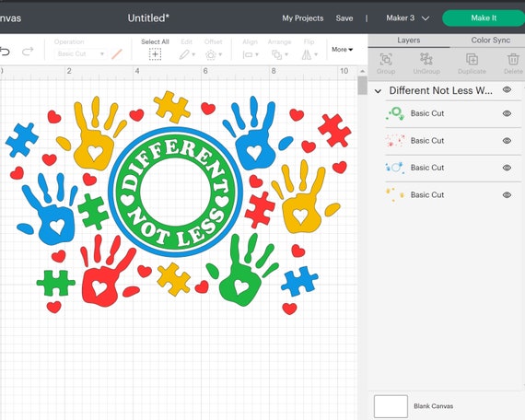Click the bottom-left green puzzle piece
The image size is (525, 420).
pyautogui.click(x=56, y=283)
